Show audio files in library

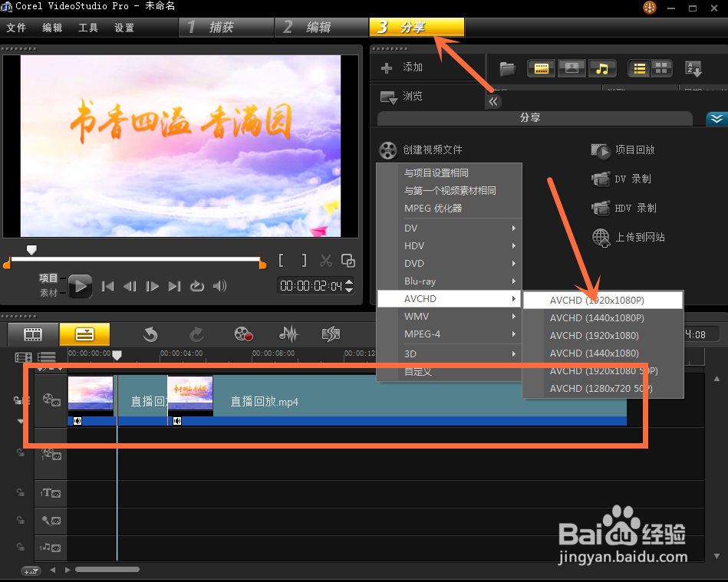click(x=602, y=69)
